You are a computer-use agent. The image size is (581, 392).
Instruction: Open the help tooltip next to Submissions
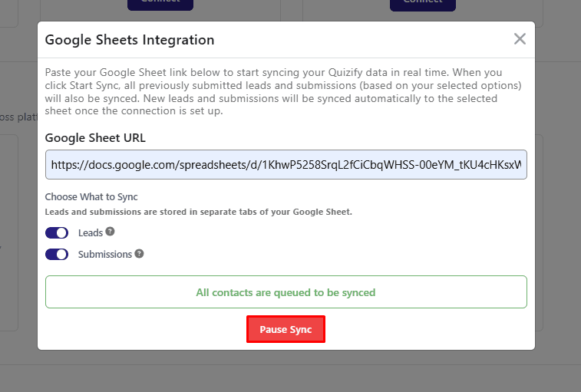(139, 254)
